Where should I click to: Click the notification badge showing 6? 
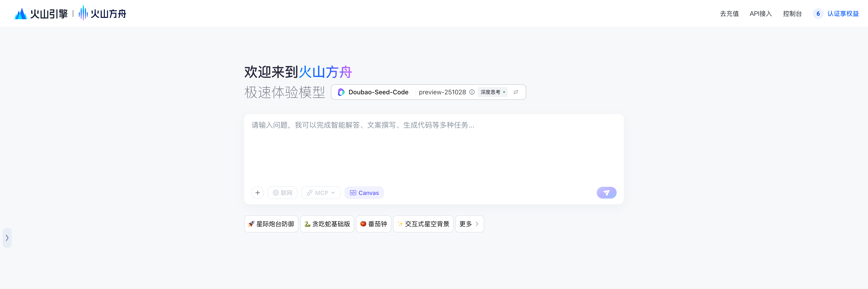(818, 14)
